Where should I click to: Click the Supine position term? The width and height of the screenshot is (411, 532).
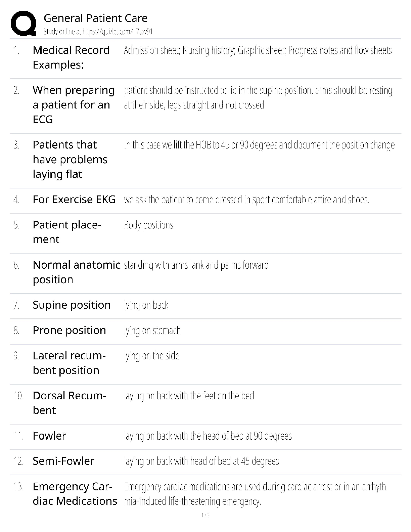72,305
